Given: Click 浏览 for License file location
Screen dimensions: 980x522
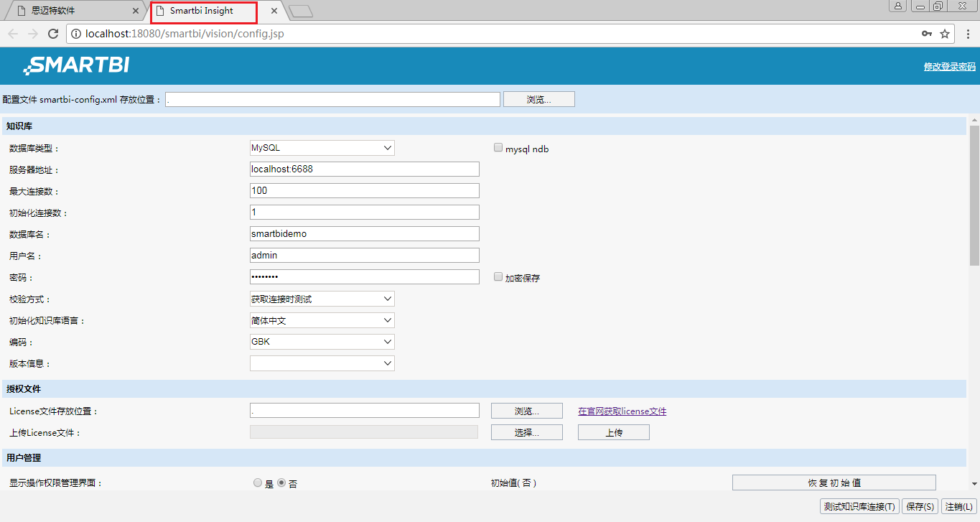Looking at the screenshot, I should tap(527, 411).
